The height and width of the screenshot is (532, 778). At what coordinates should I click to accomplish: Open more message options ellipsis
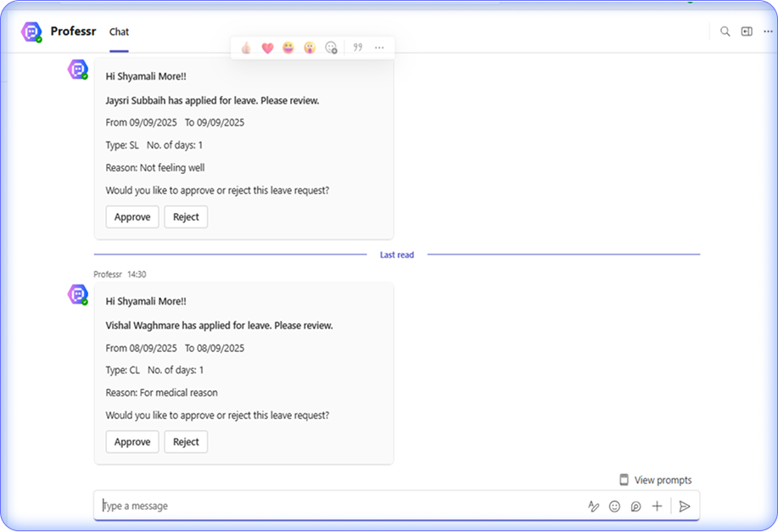point(379,48)
